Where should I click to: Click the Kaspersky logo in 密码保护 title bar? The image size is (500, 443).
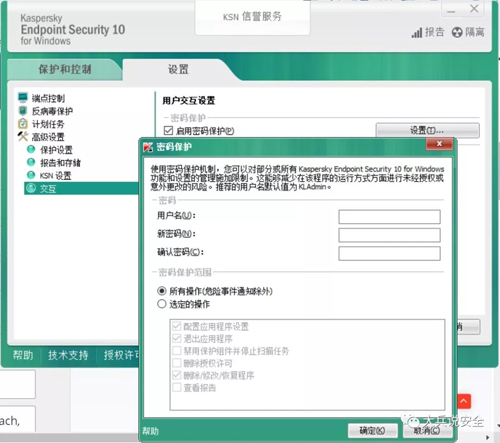pos(148,147)
